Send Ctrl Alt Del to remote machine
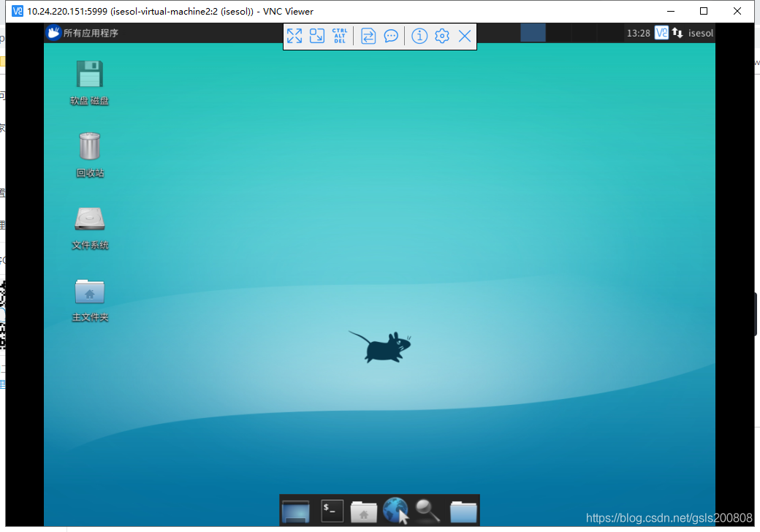 340,36
